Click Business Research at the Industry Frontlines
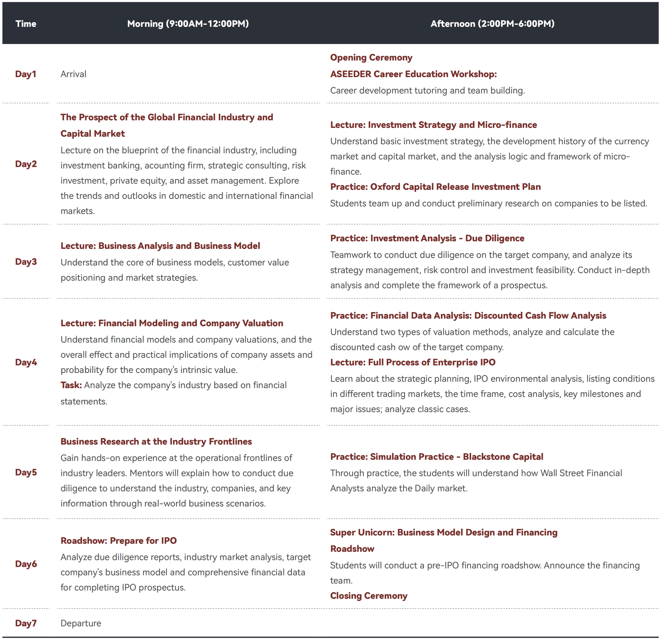This screenshot has width=660, height=644. point(156,441)
